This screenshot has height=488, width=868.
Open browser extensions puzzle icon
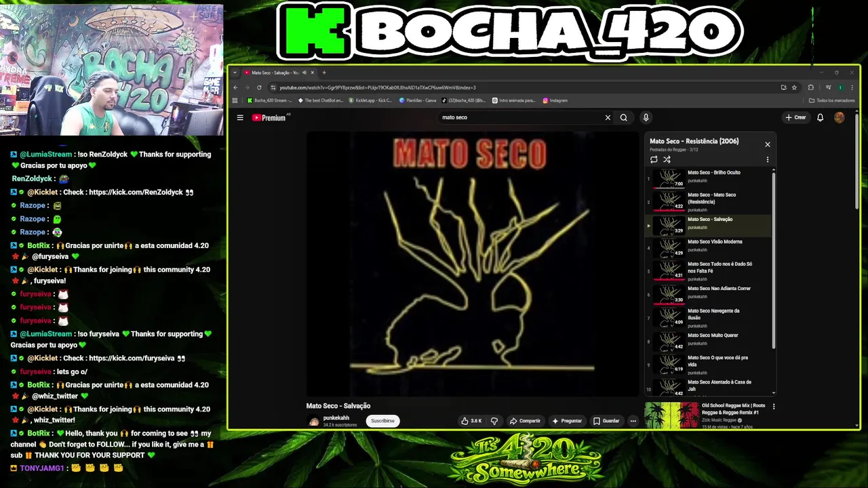pyautogui.click(x=810, y=87)
